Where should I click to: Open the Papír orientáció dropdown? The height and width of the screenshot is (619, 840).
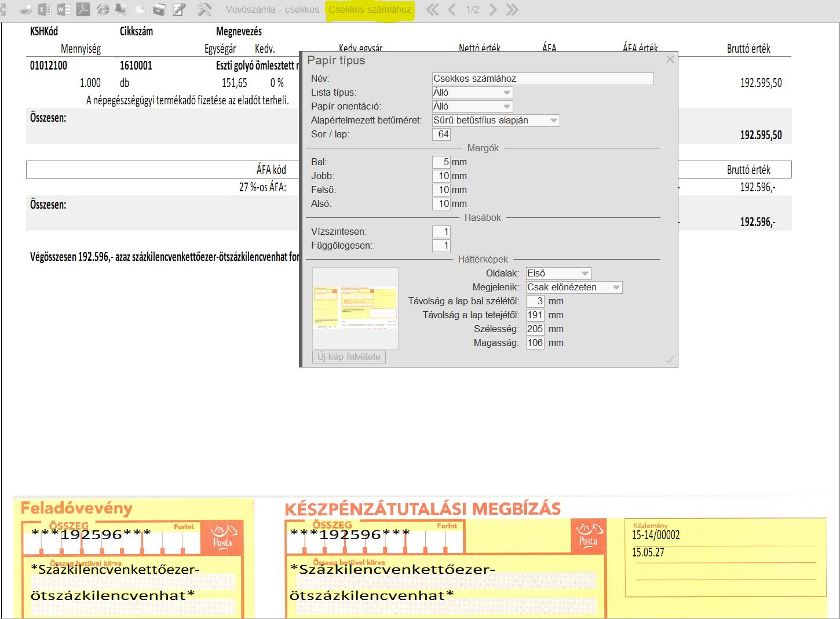(x=473, y=106)
